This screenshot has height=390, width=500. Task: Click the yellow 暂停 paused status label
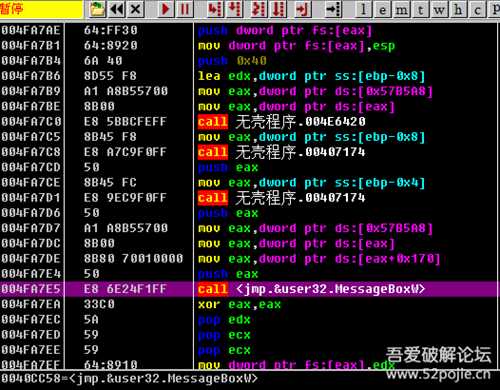pos(41,9)
